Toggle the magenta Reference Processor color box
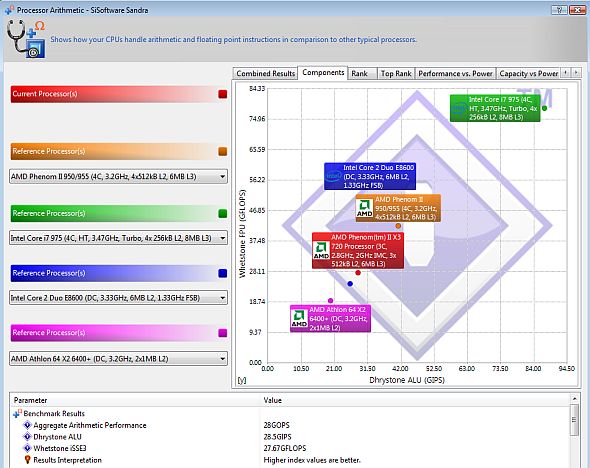 coord(222,333)
